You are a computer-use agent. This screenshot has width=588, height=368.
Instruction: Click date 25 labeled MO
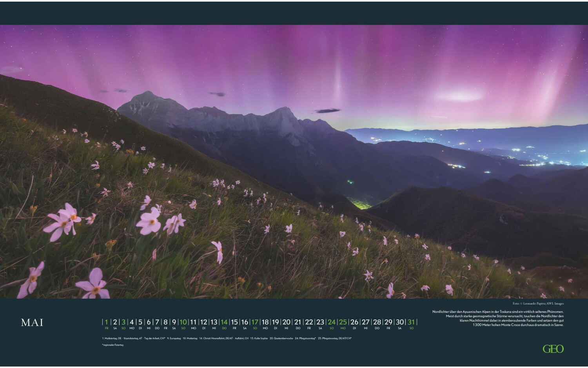coord(343,323)
